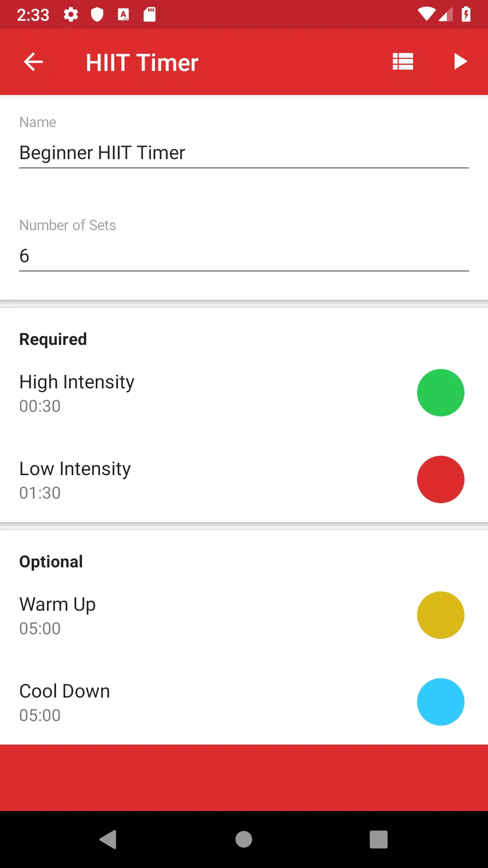488x868 pixels.
Task: Select the Number of Sets field
Action: pyautogui.click(x=244, y=256)
